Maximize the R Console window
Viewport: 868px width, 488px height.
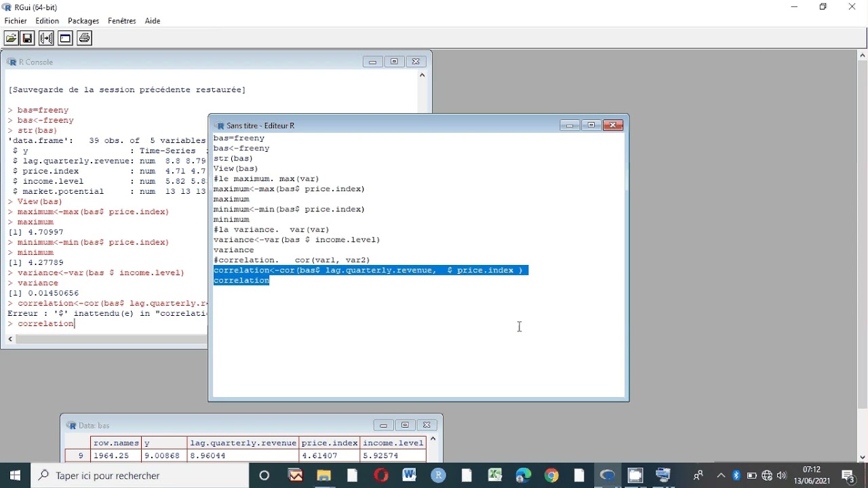(394, 62)
